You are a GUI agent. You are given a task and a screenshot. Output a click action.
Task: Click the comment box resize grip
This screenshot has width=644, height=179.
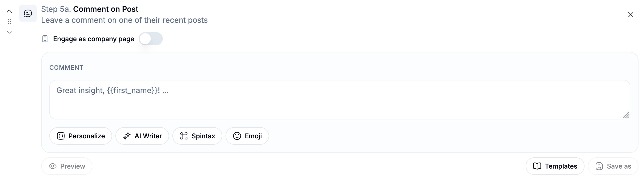(626, 115)
